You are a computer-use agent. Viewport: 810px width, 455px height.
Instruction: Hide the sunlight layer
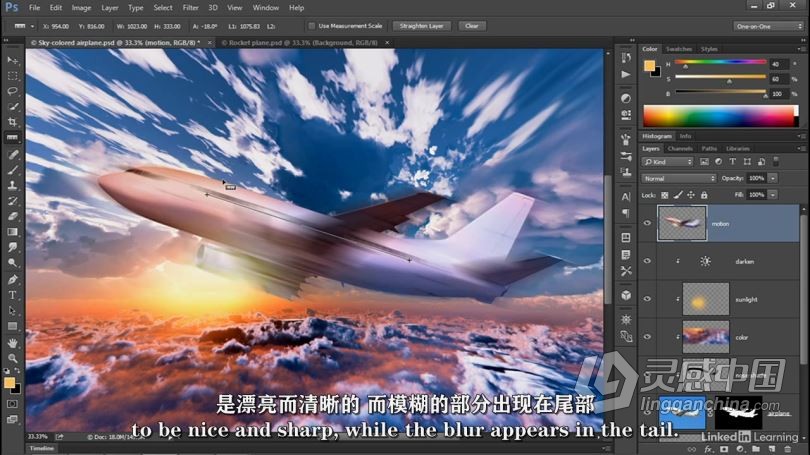point(647,299)
